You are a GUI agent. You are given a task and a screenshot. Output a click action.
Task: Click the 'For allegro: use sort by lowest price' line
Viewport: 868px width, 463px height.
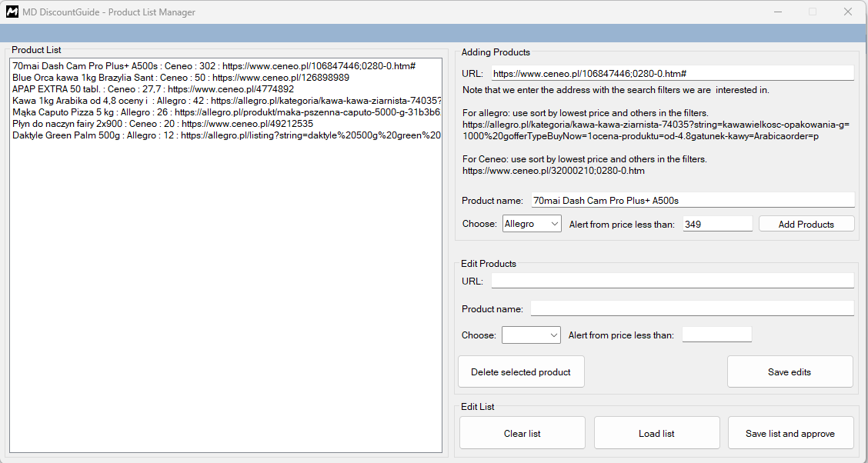[x=585, y=113]
